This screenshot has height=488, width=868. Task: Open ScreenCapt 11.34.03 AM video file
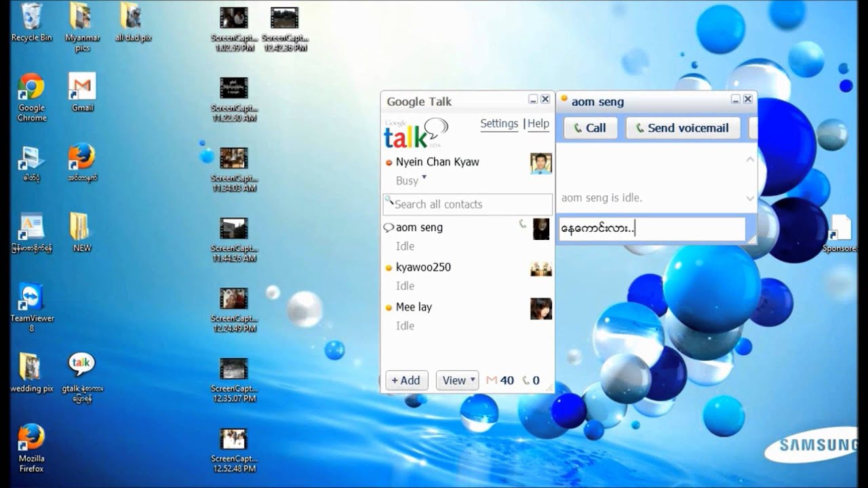point(234,169)
